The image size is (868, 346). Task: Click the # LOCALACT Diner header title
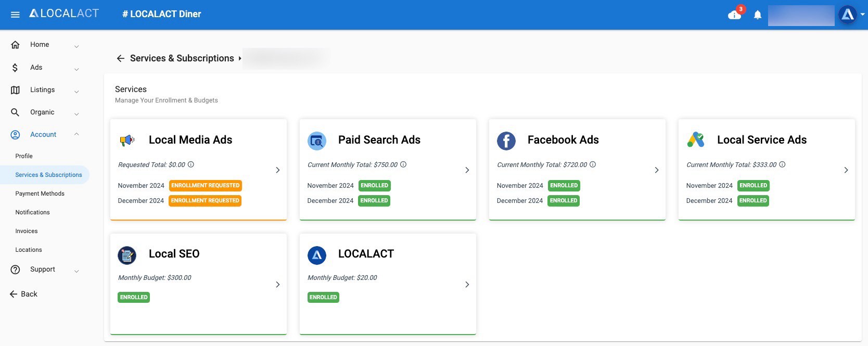coord(162,14)
